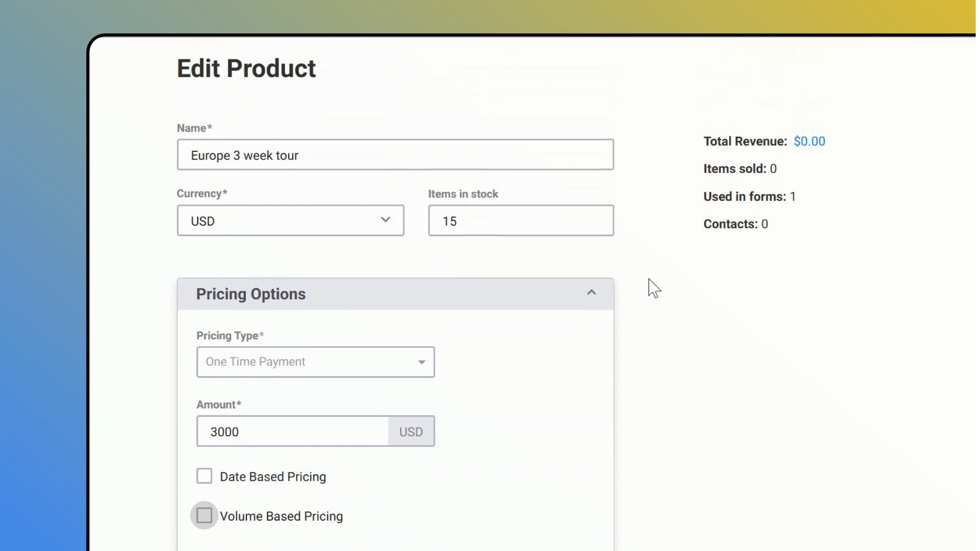Viewport: 980px width, 551px height.
Task: Open the One Time Payment dropdown
Action: [315, 362]
